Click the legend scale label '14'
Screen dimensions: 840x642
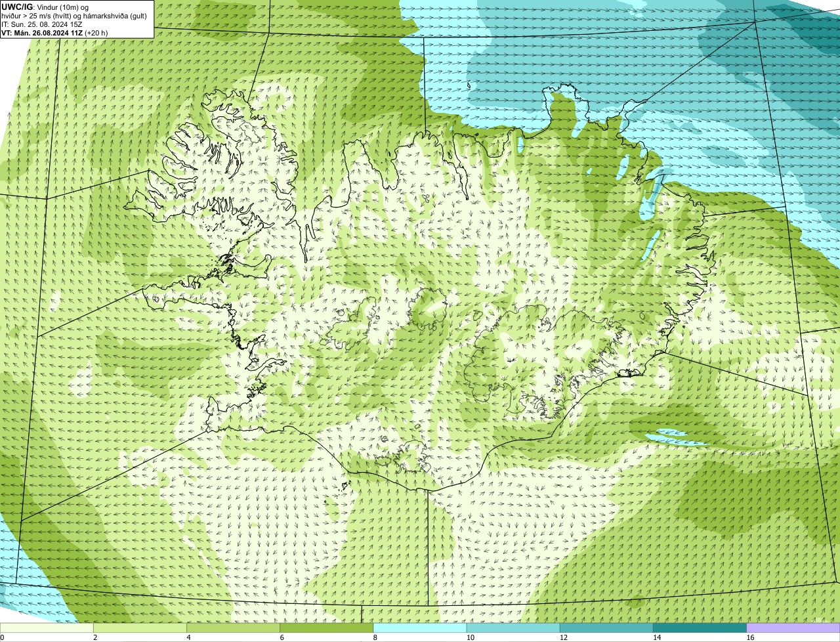(x=657, y=637)
